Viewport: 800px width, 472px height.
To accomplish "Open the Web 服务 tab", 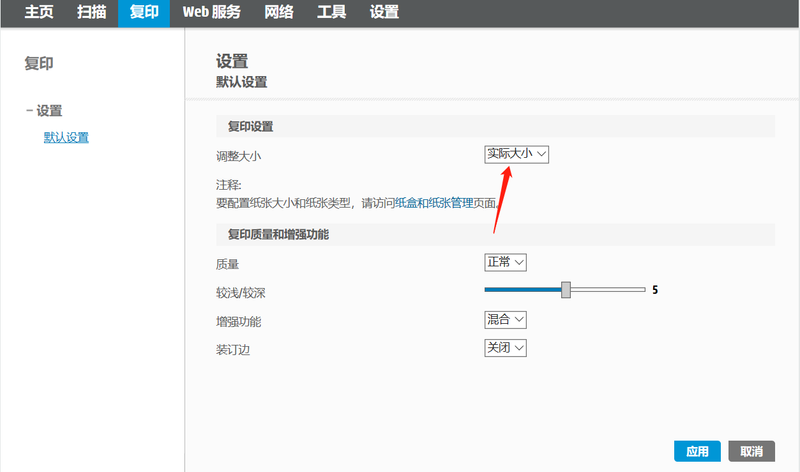I will click(210, 13).
